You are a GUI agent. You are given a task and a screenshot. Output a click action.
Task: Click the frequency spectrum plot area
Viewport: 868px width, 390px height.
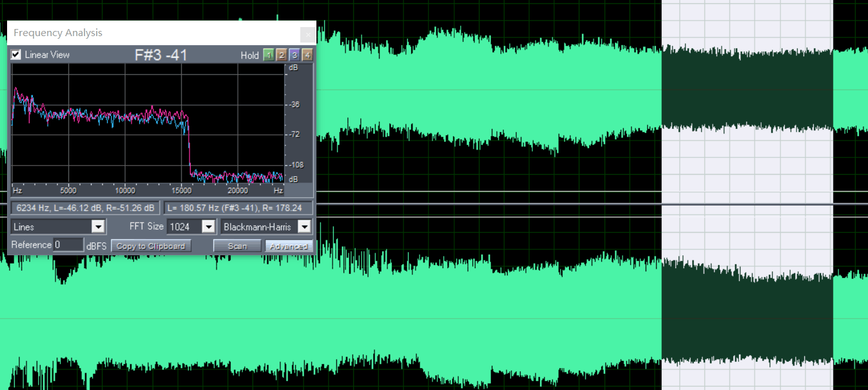148,122
